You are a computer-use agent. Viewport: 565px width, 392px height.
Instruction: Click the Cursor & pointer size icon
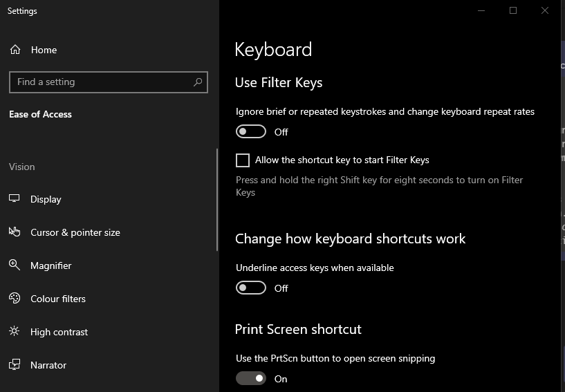click(15, 232)
